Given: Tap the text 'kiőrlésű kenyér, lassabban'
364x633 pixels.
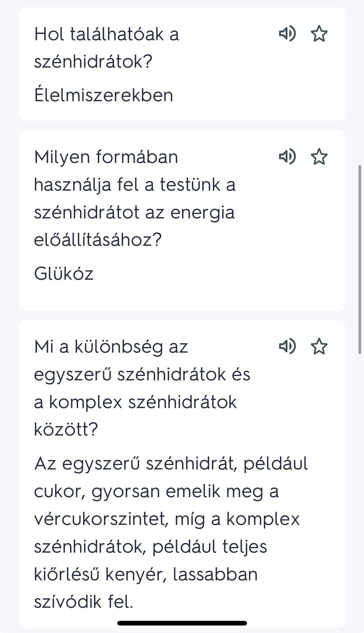Looking at the screenshot, I should tap(146, 574).
